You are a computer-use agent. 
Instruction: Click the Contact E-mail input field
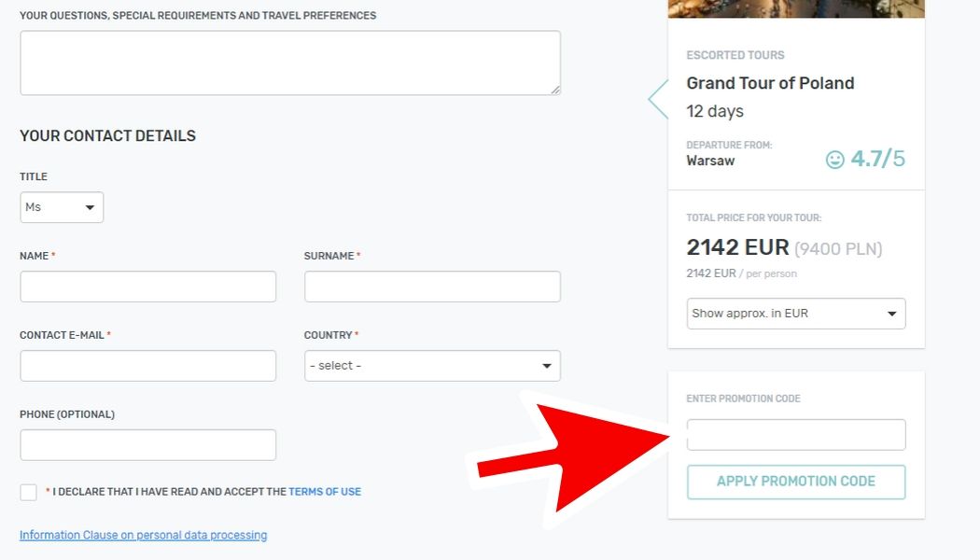coord(148,366)
